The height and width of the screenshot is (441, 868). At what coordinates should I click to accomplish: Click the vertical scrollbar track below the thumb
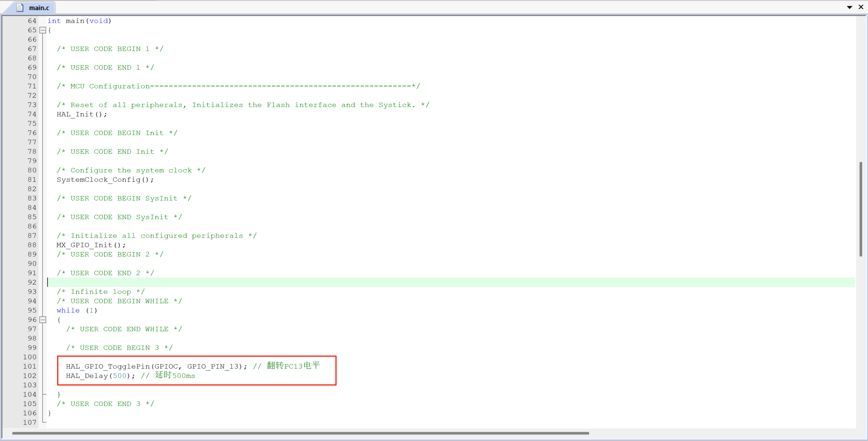pyautogui.click(x=861, y=343)
